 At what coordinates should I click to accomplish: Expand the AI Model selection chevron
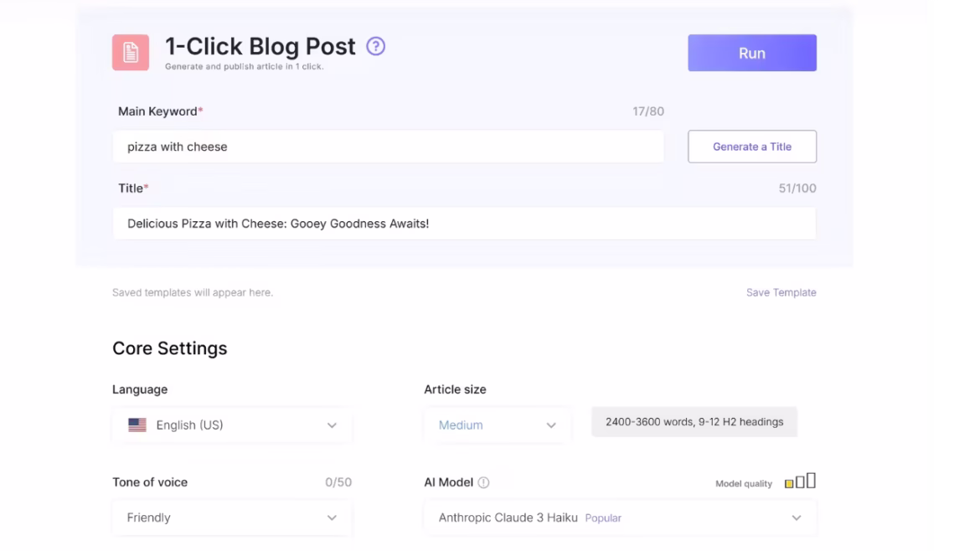tap(796, 518)
